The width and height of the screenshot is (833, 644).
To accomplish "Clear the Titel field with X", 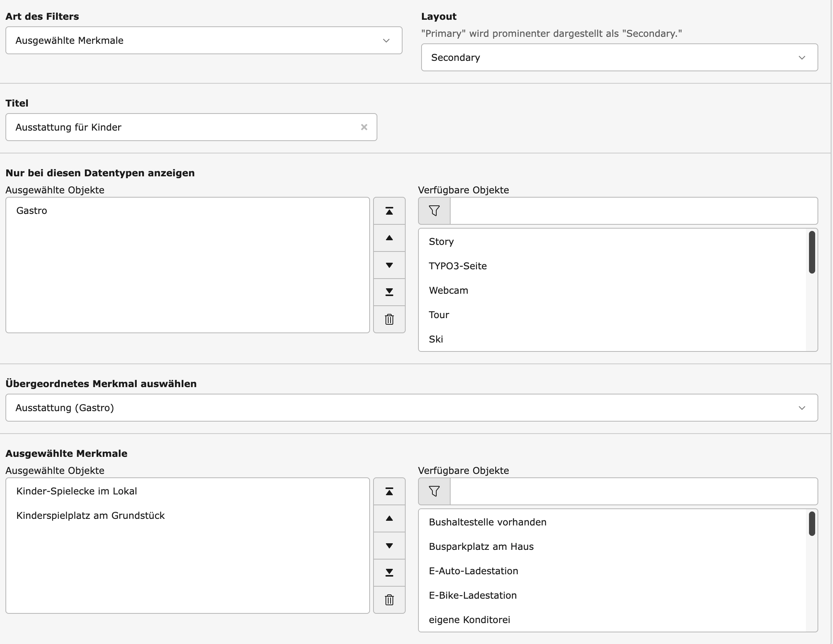I will (364, 127).
